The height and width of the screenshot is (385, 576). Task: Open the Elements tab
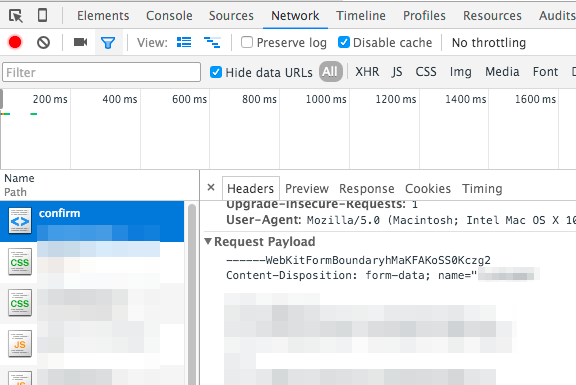click(103, 16)
